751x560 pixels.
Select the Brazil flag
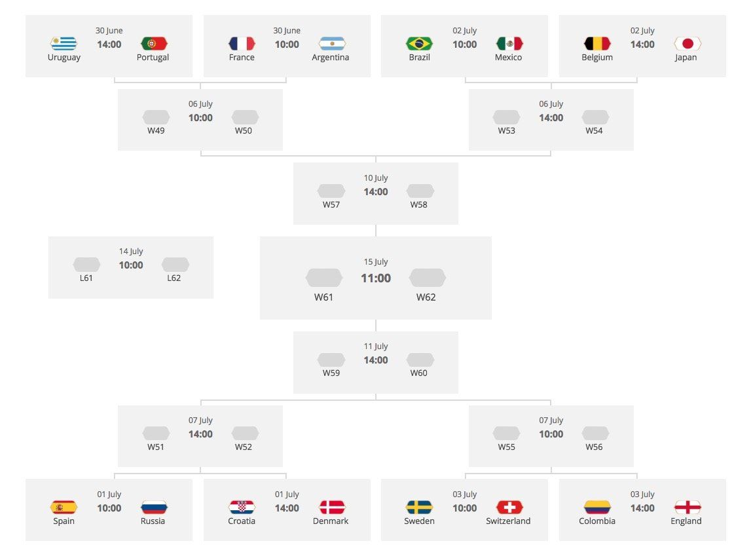click(419, 44)
